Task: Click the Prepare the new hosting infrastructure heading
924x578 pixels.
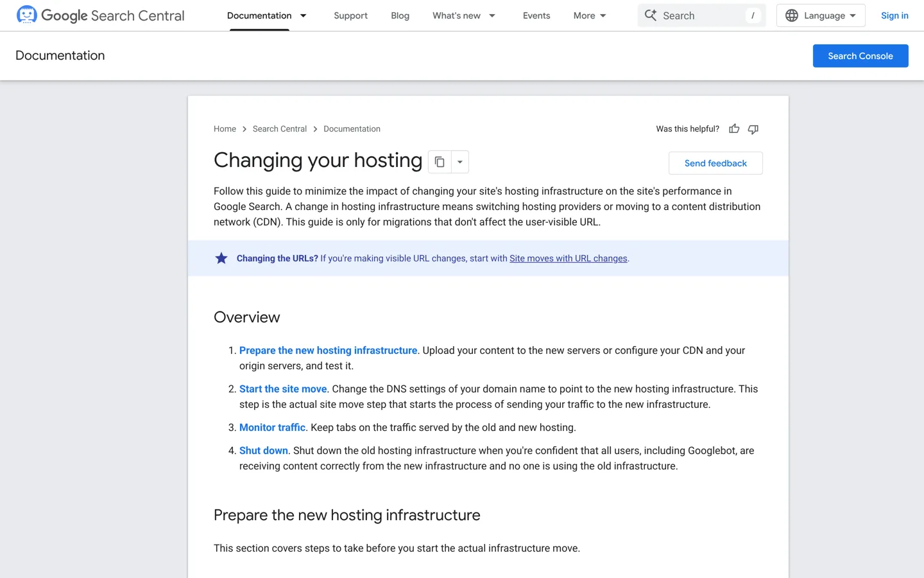Action: click(347, 515)
